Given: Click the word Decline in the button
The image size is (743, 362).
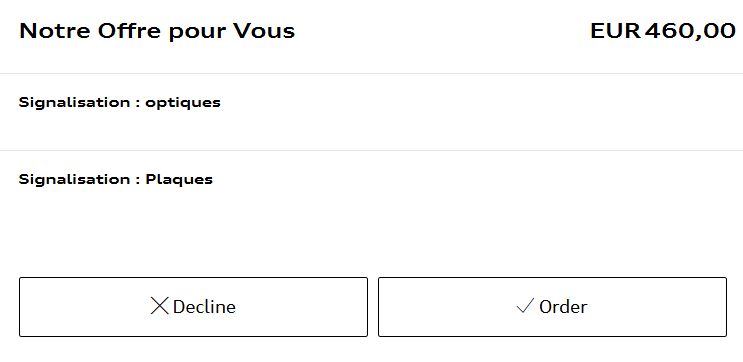Looking at the screenshot, I should coord(204,307).
